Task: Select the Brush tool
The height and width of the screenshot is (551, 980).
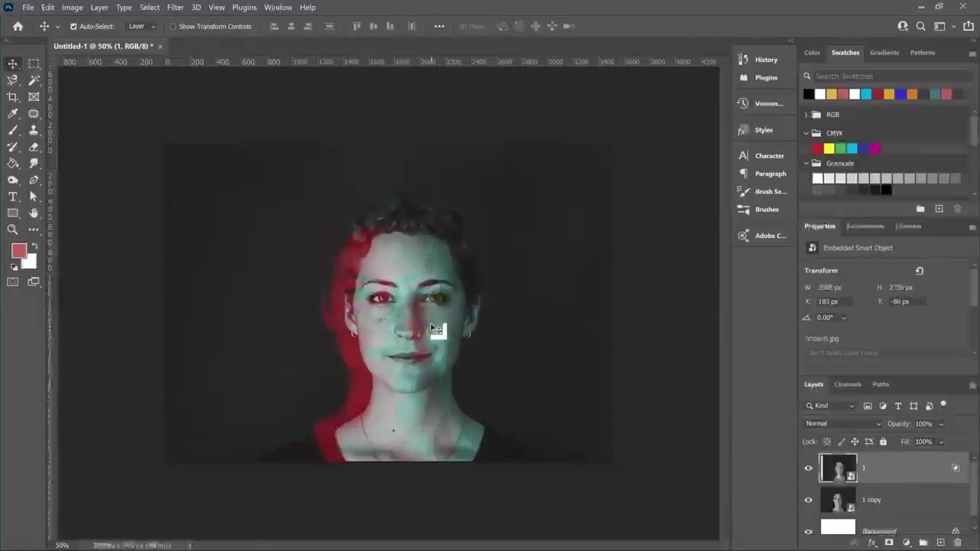Action: 13,130
